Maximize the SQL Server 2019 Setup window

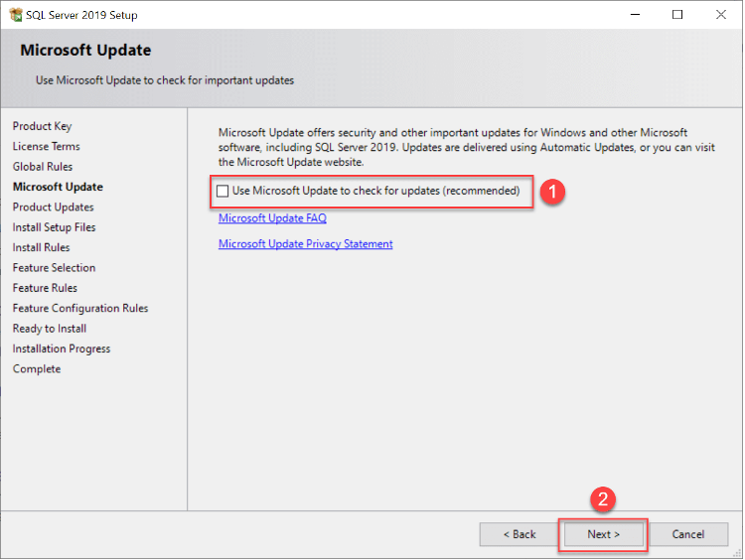coord(677,15)
